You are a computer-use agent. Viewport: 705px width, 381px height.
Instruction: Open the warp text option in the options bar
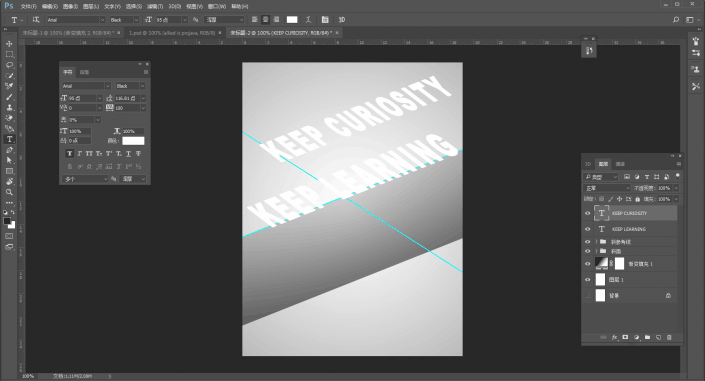pos(308,20)
